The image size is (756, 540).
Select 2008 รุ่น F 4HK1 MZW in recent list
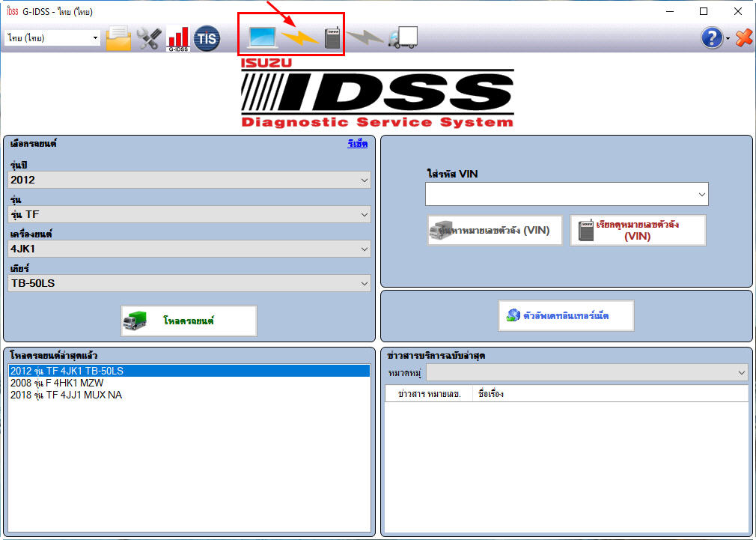[189, 383]
